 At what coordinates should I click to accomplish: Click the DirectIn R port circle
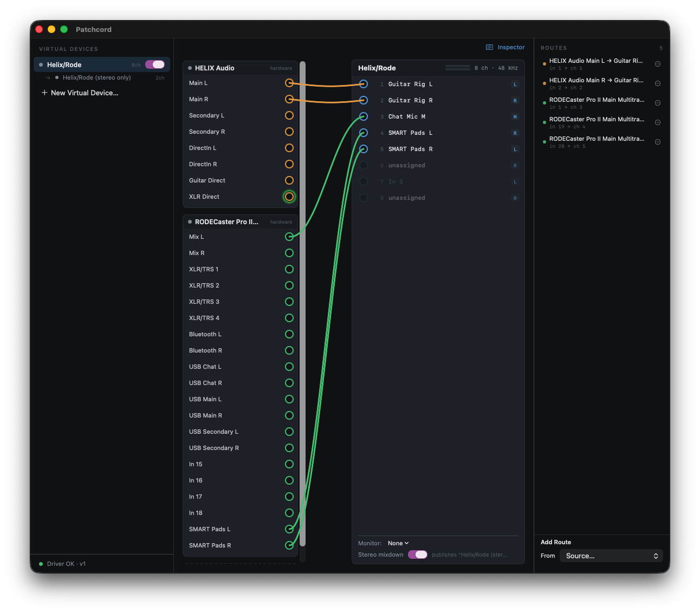(x=289, y=164)
